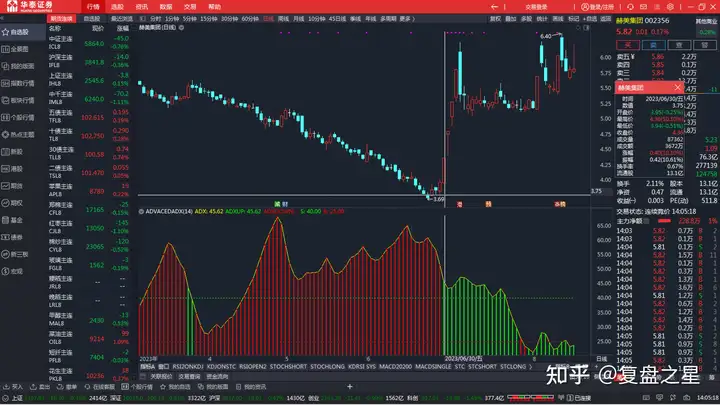Click red 买 button in quote panel
This screenshot has height=405, width=720.
[628, 45]
